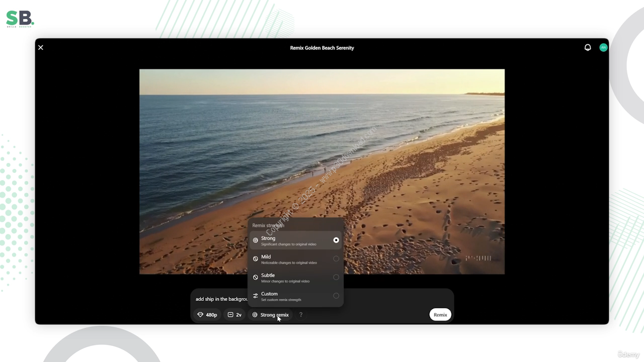Collapse the Strong remix dropdown

[x=270, y=315]
